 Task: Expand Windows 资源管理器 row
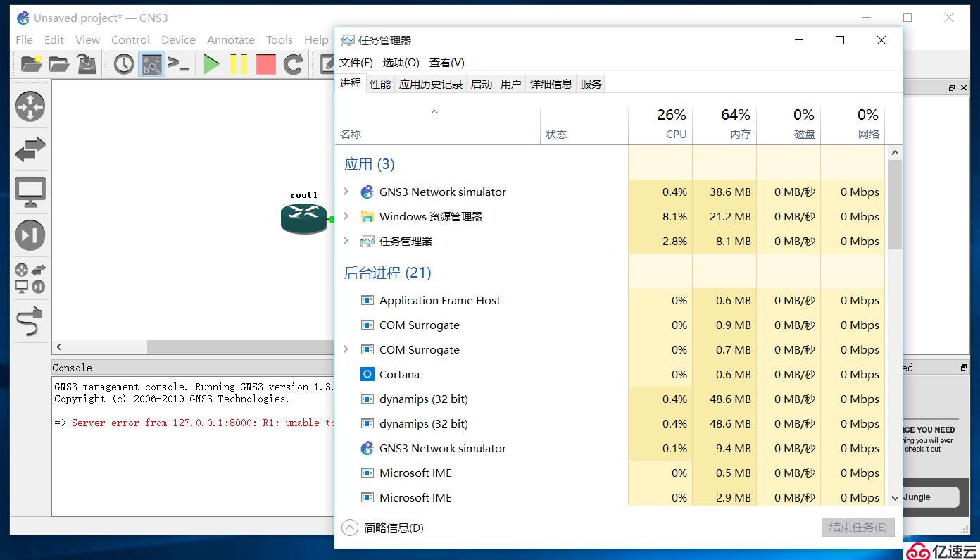346,216
